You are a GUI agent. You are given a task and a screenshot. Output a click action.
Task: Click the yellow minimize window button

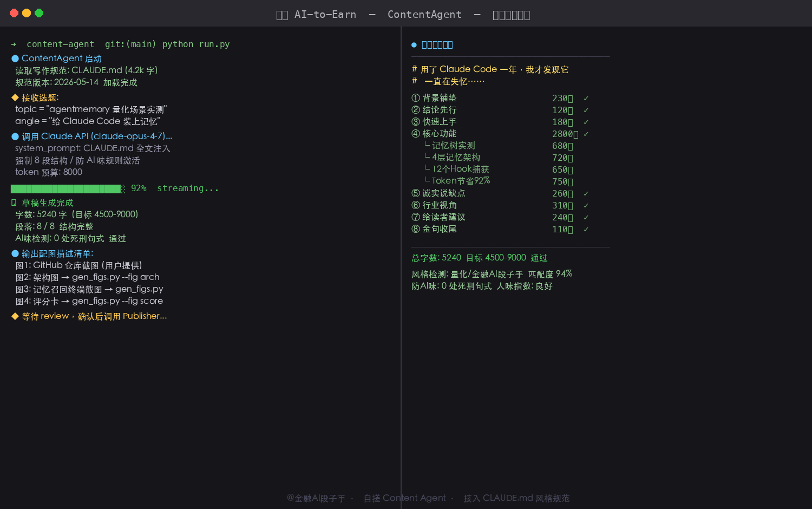[27, 13]
